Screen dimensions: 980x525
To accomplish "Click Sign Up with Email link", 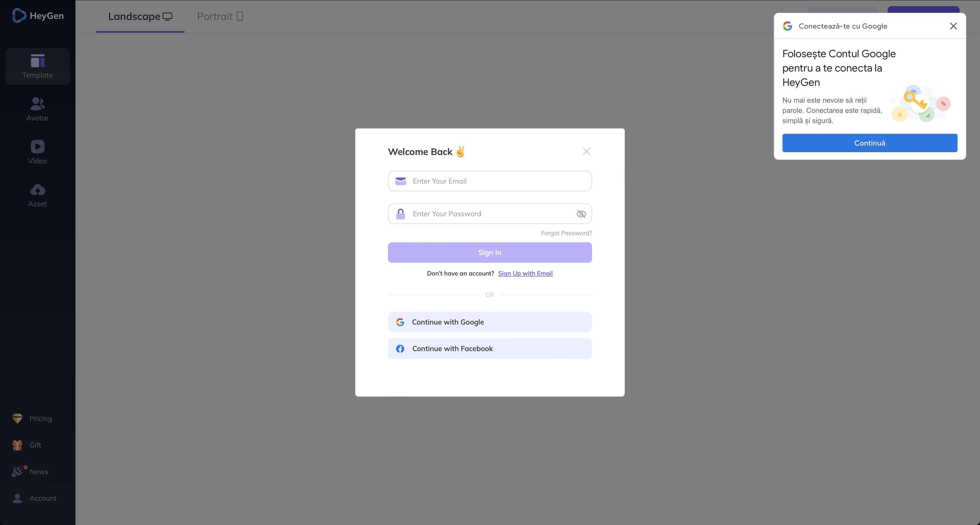I will 525,273.
